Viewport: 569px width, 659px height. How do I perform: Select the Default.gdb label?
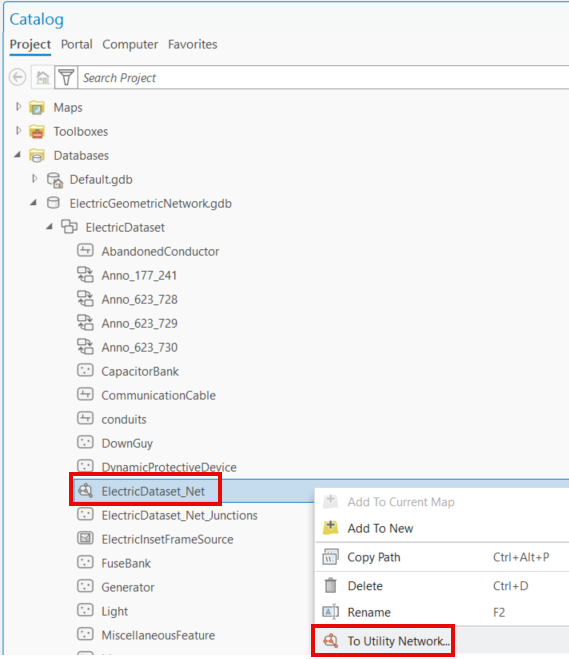(101, 179)
